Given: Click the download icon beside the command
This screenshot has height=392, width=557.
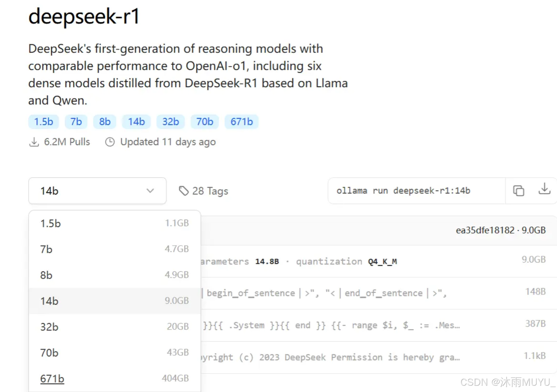Looking at the screenshot, I should pos(544,189).
